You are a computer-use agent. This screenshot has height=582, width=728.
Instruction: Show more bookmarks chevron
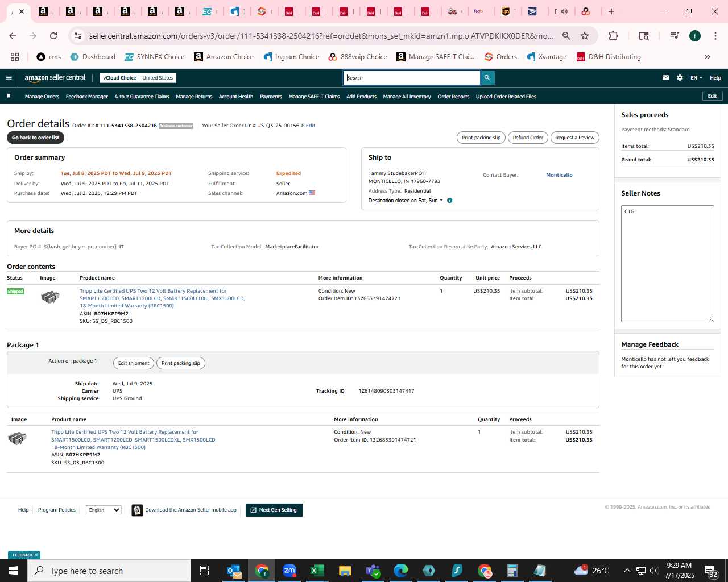pos(708,57)
